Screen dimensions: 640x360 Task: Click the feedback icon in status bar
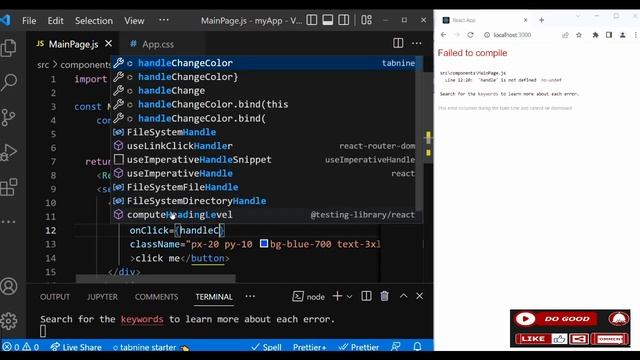[x=396, y=347]
